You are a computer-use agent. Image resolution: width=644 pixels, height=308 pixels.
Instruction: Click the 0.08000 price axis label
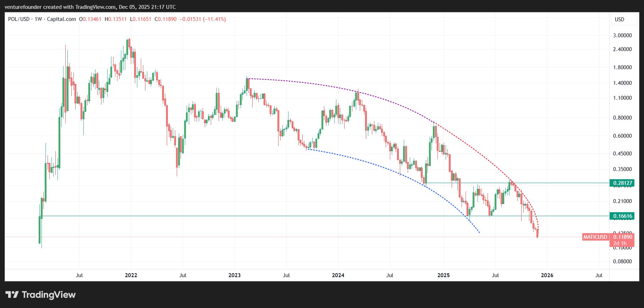(622, 262)
